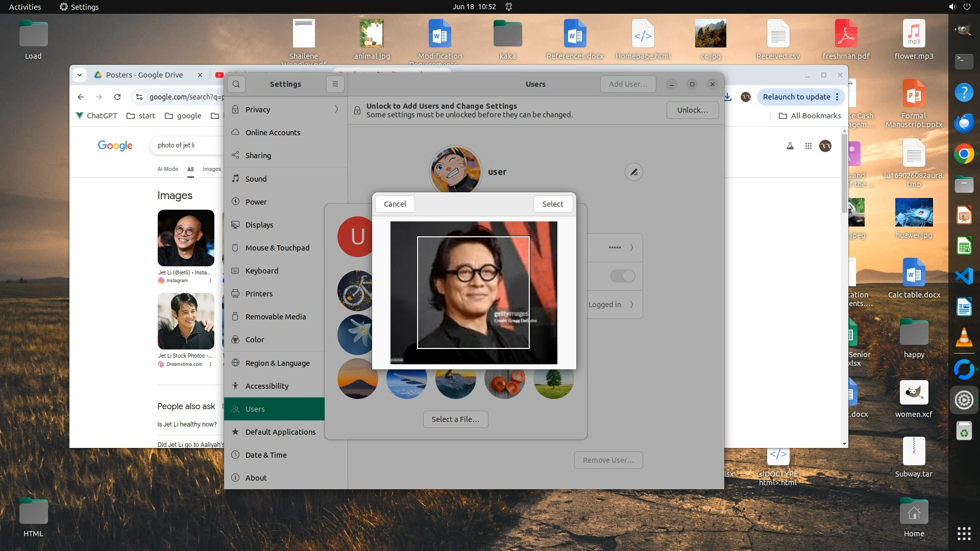Open Chrome tab search dropdown arrow

[80, 75]
